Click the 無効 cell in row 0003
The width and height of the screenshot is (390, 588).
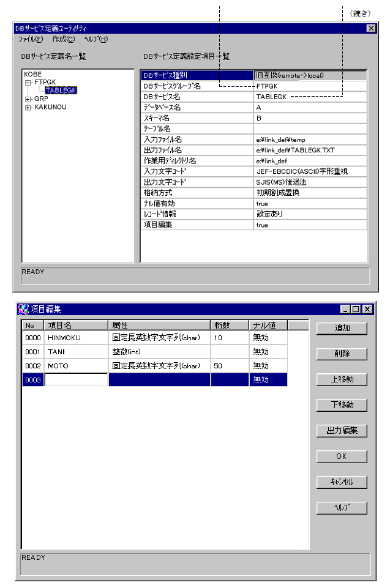click(x=268, y=380)
